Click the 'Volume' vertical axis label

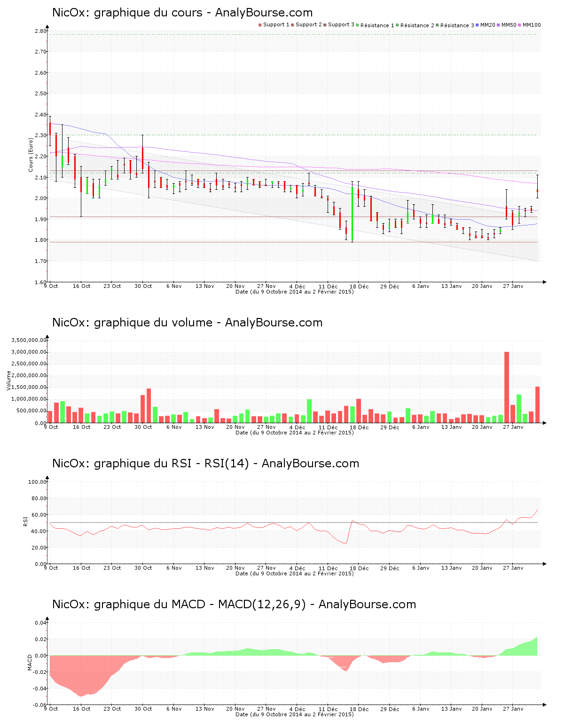coord(8,380)
